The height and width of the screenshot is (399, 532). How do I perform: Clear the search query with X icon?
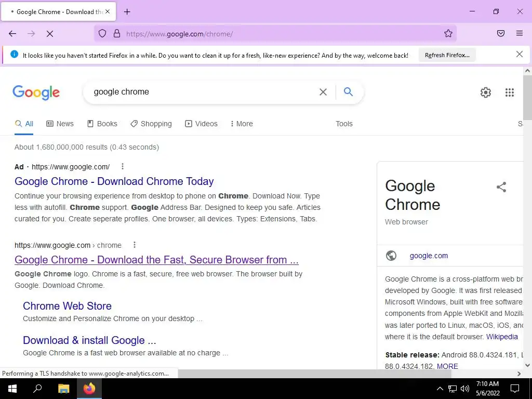323,92
